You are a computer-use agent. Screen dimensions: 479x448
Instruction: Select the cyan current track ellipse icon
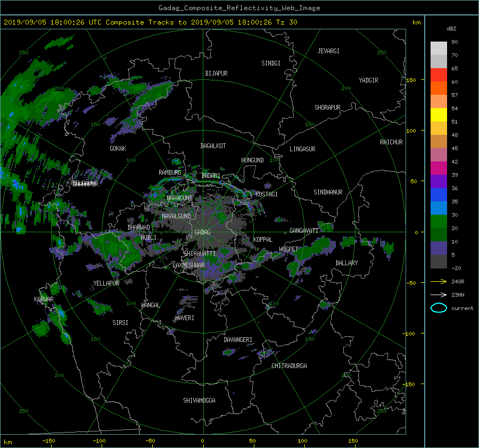(x=439, y=308)
